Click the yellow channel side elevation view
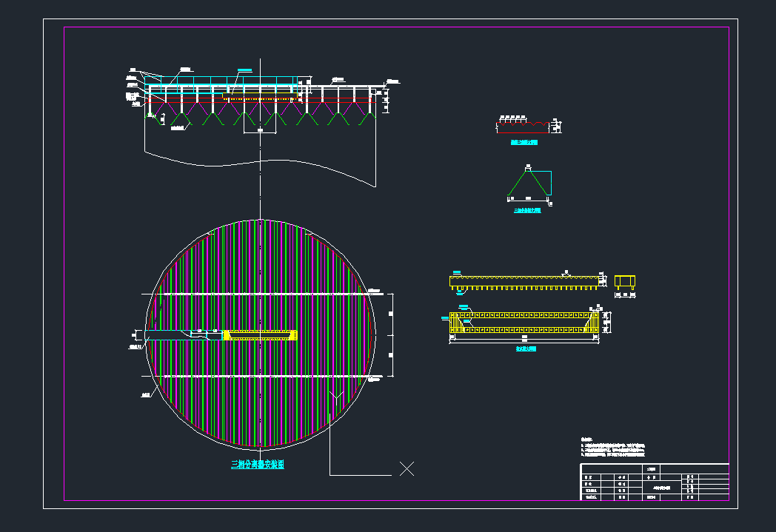The image size is (776, 532). [x=525, y=281]
